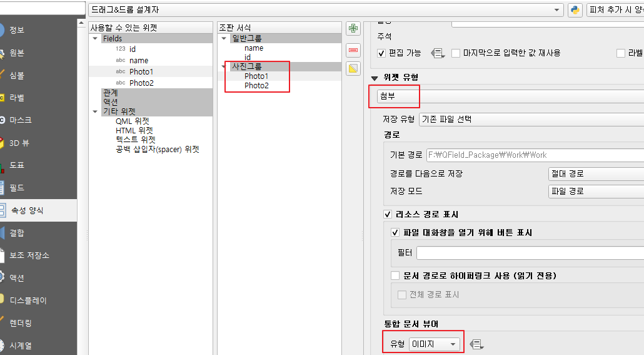The image size is (644, 355).
Task: Open 저장 유형 기존 파일 선택 dropdown
Action: 531,120
